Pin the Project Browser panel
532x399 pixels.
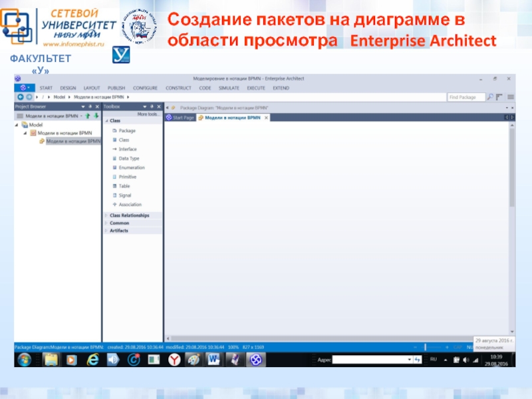[90, 106]
